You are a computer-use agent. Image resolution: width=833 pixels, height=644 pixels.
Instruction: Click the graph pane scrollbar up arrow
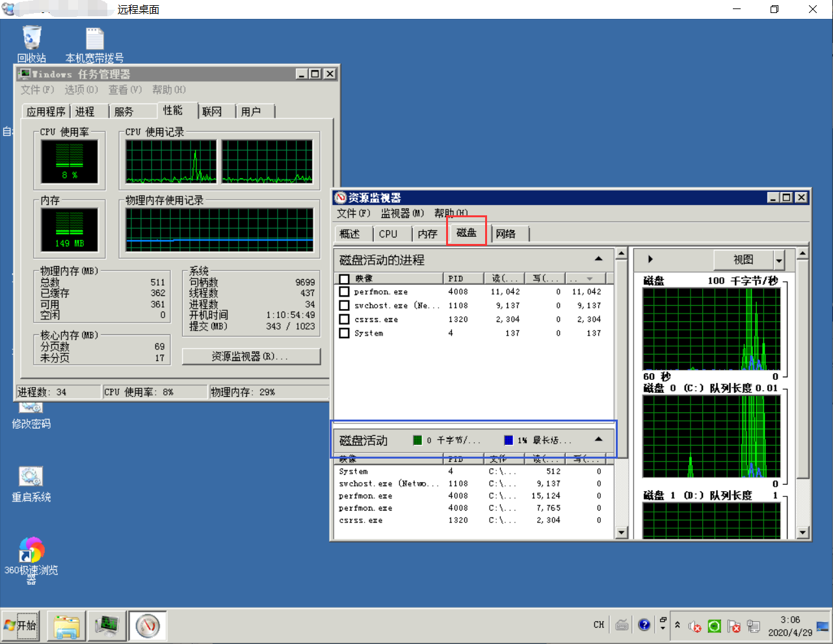pyautogui.click(x=803, y=253)
